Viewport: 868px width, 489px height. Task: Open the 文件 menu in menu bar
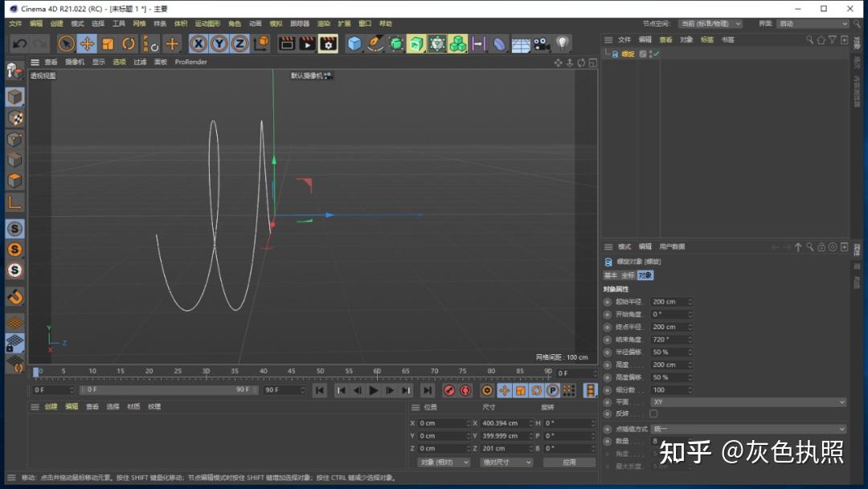click(x=15, y=23)
